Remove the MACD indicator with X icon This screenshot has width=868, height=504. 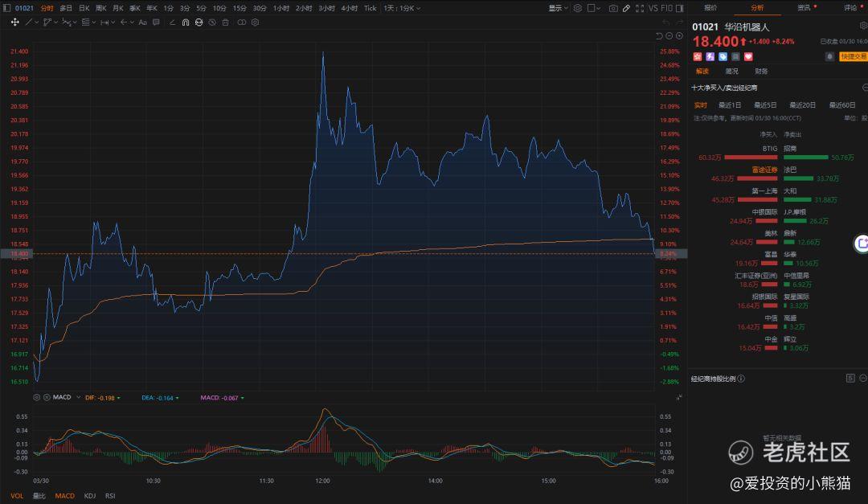[47, 397]
